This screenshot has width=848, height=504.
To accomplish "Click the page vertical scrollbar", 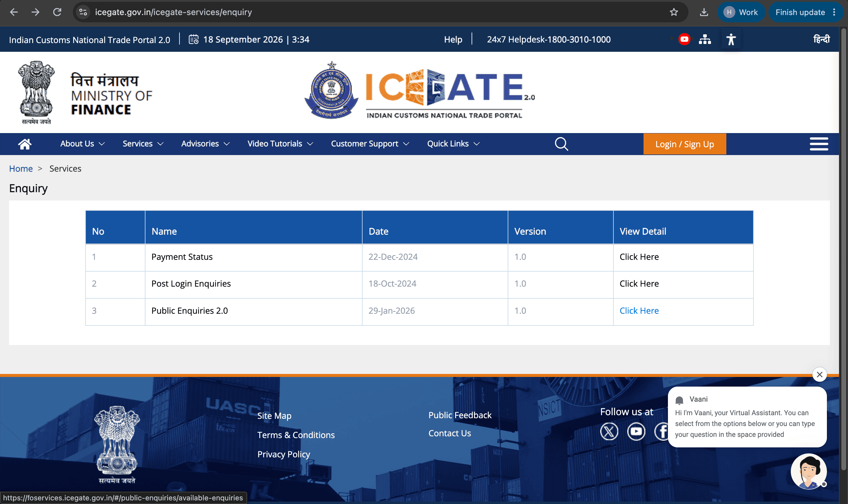I will click(x=843, y=250).
